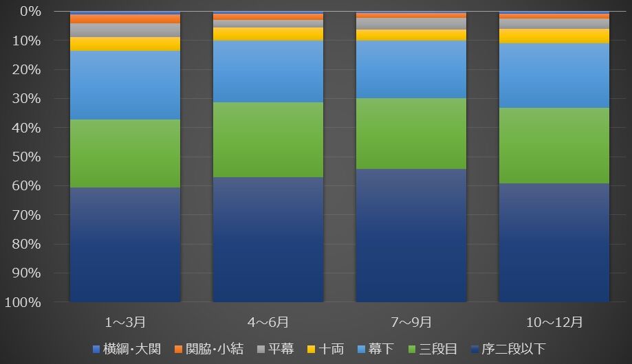Select the gray 平幕 segment in 1～3月 bar
Viewport: 632px width, 364px height.
click(125, 30)
